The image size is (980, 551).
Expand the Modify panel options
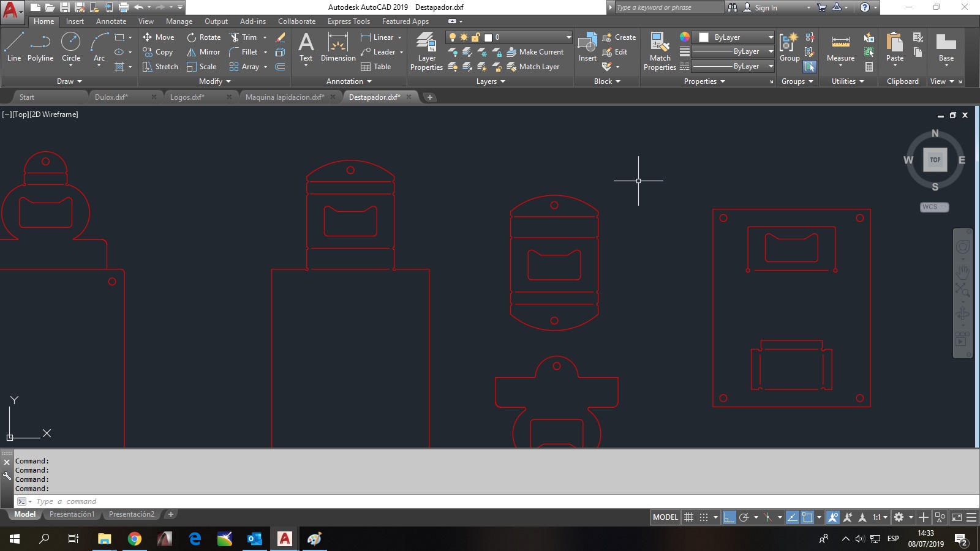pos(215,81)
